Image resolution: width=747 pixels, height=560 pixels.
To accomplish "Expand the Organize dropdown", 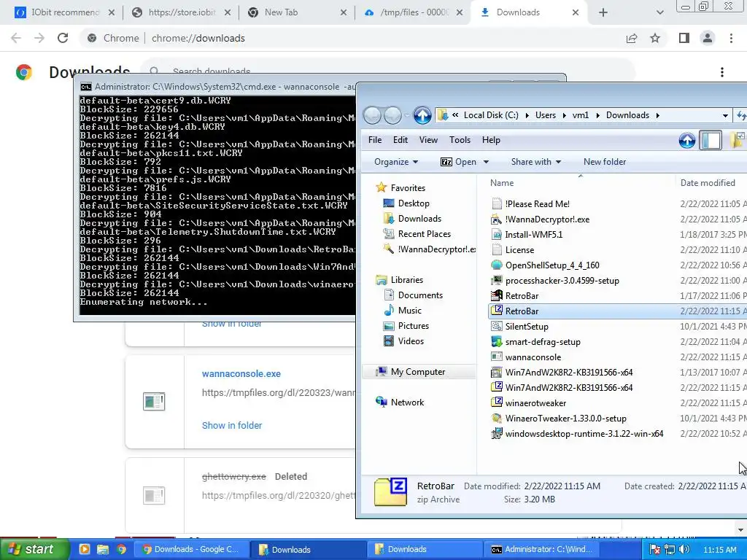I will click(396, 162).
